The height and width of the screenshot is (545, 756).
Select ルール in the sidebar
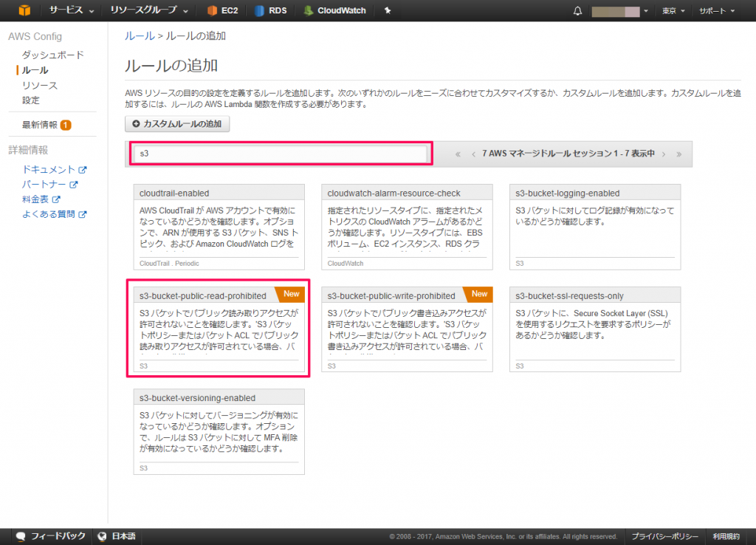click(35, 70)
